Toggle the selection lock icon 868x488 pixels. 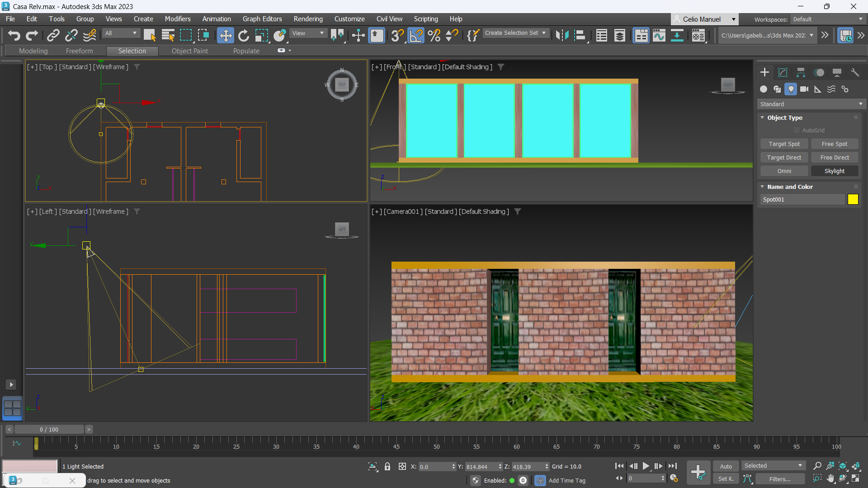click(387, 466)
